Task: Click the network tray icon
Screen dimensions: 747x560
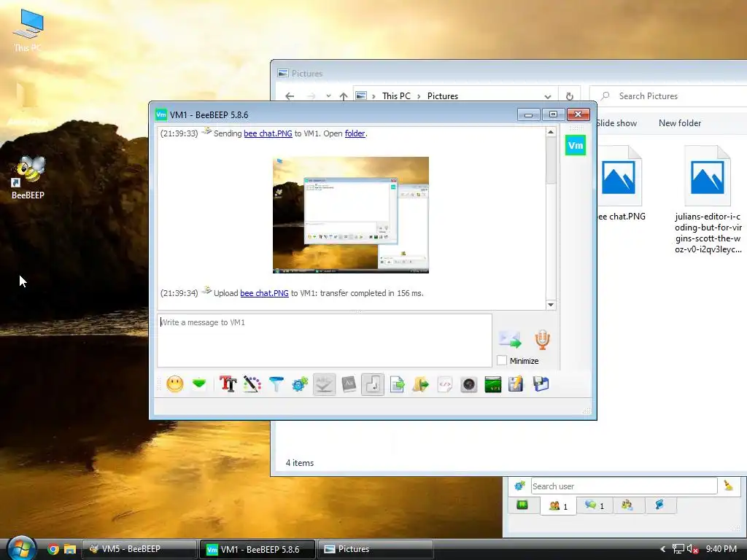Action: [678, 549]
